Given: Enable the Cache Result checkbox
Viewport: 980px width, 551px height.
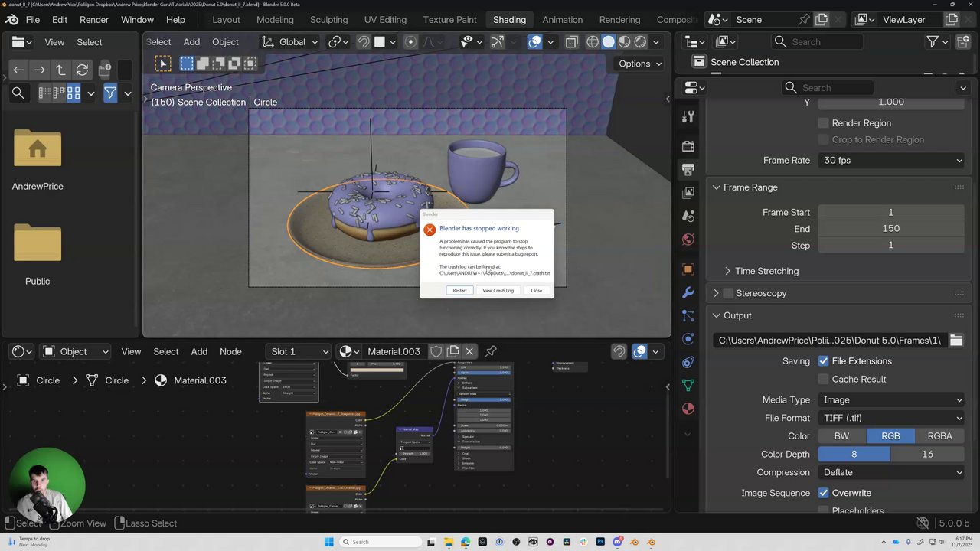Looking at the screenshot, I should [824, 380].
